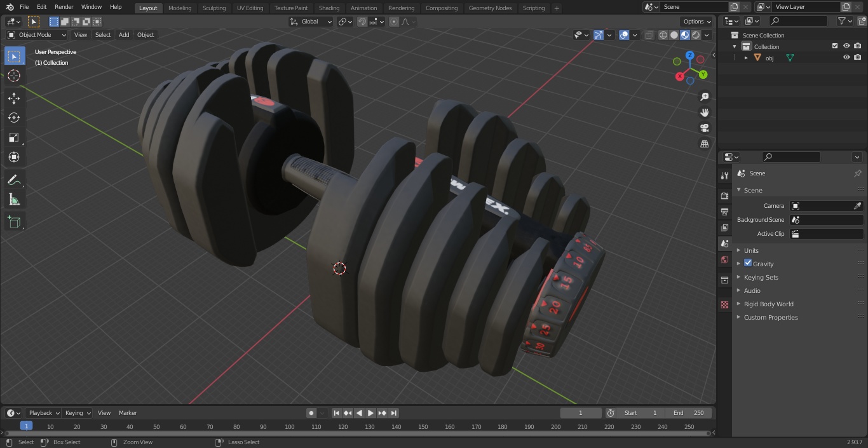
Task: Jump to next keyframe
Action: pos(382,413)
